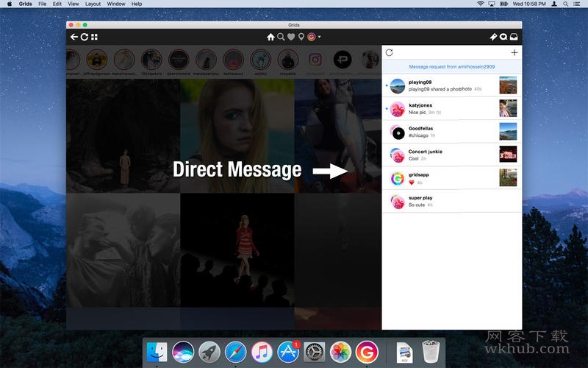Show activity via the heart icon
588x368 pixels.
291,37
